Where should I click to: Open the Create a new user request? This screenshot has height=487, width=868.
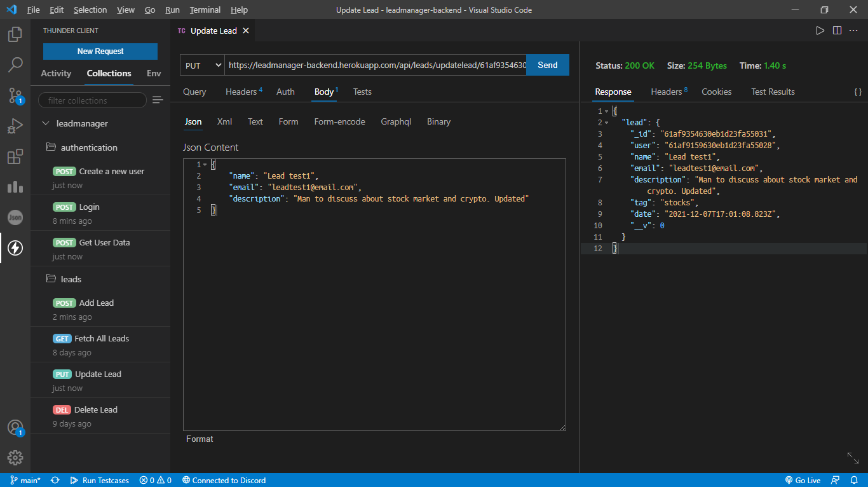coord(100,177)
